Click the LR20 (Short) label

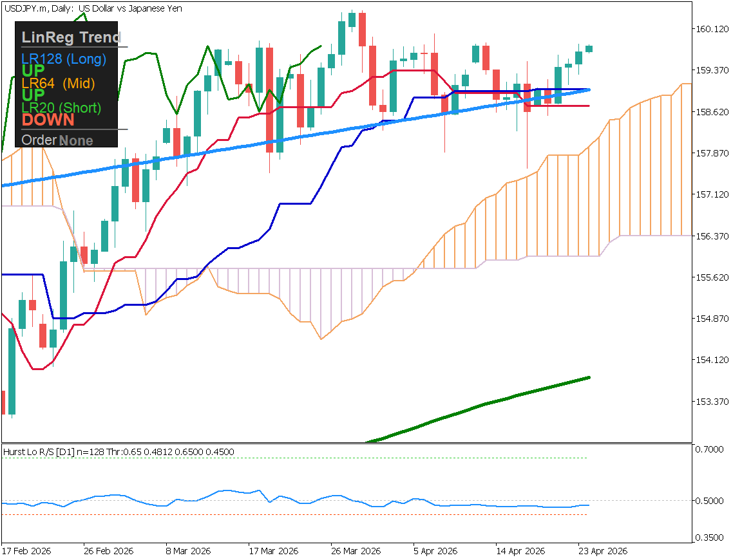pyautogui.click(x=61, y=107)
